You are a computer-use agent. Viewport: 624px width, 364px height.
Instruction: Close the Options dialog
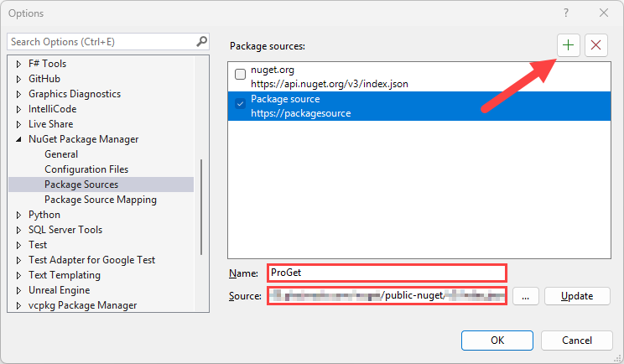click(x=604, y=13)
